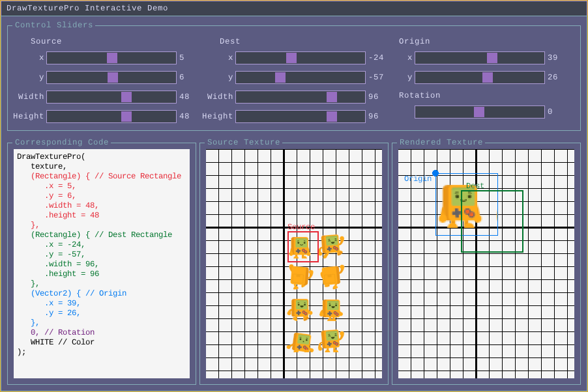Click the Rotation value 0
588x392 pixels.
tap(550, 112)
